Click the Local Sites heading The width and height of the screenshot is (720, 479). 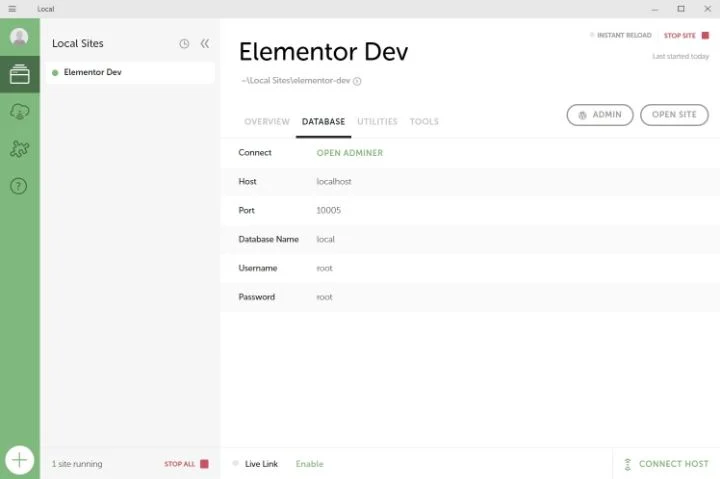[78, 44]
